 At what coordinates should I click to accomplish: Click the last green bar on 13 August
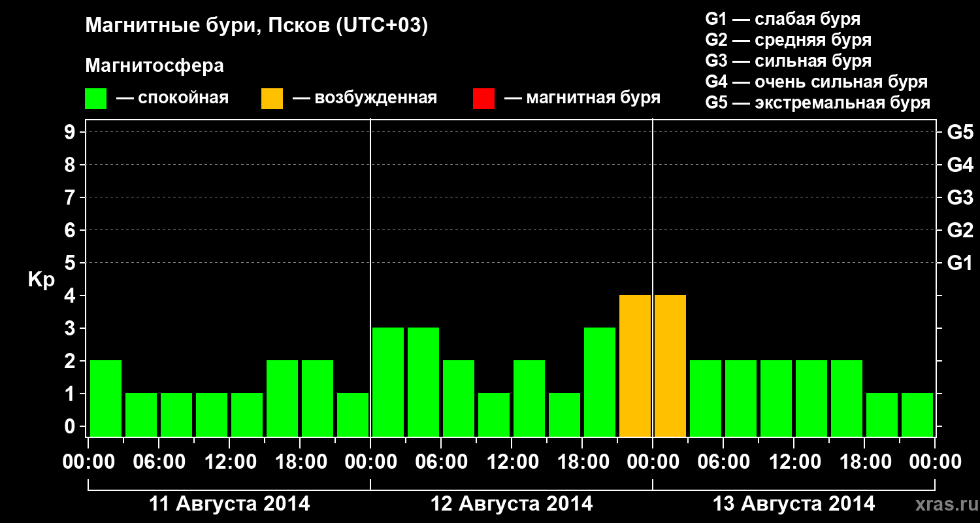(x=917, y=414)
